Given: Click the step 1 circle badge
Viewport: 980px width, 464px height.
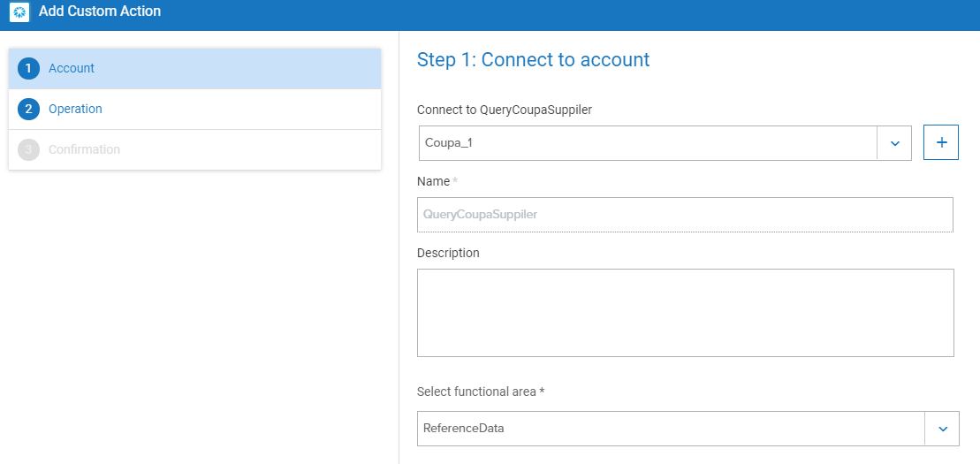Looking at the screenshot, I should (x=29, y=69).
